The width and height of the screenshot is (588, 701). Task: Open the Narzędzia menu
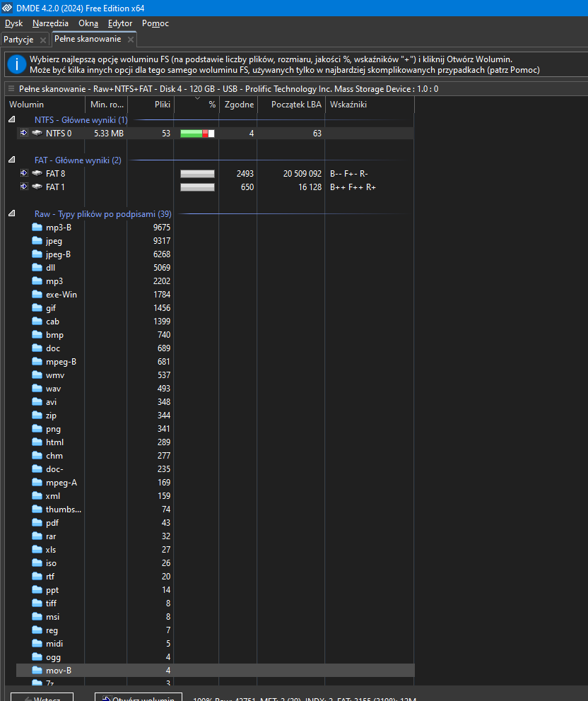click(50, 23)
